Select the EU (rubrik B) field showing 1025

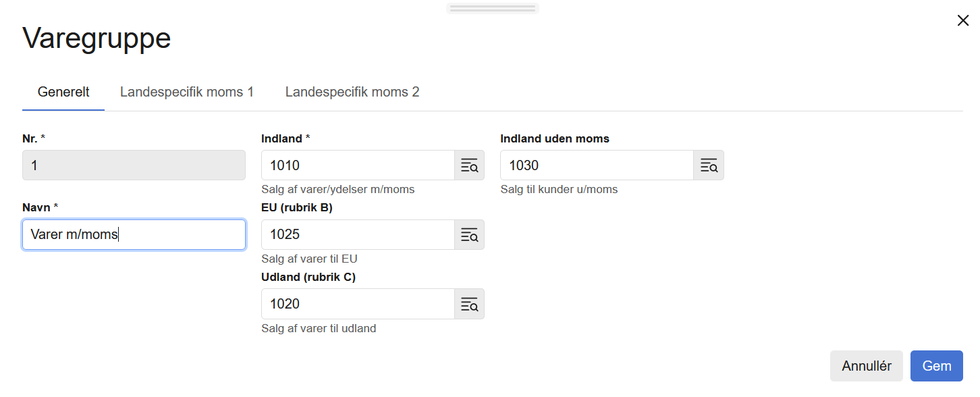[358, 235]
